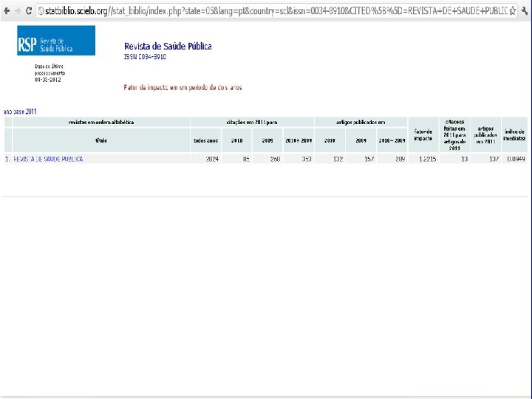The width and height of the screenshot is (532, 399).
Task: Click the 'citações em 2011 para' header
Action: pyautogui.click(x=252, y=122)
